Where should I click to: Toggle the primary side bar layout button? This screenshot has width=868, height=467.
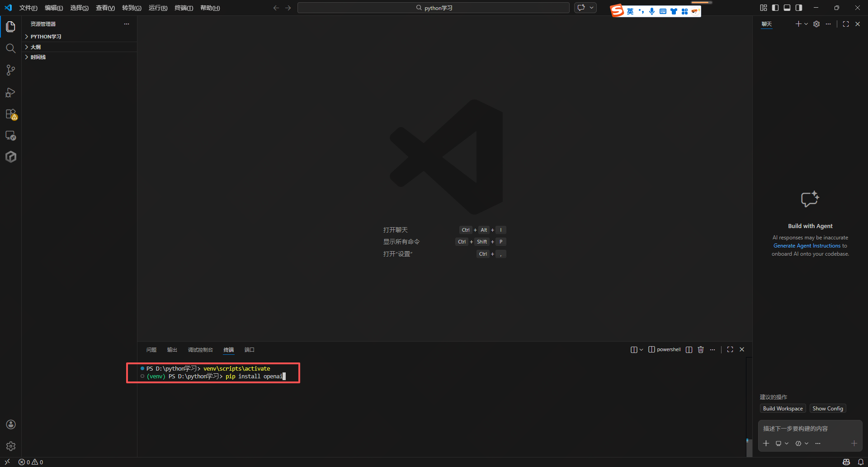pos(775,8)
